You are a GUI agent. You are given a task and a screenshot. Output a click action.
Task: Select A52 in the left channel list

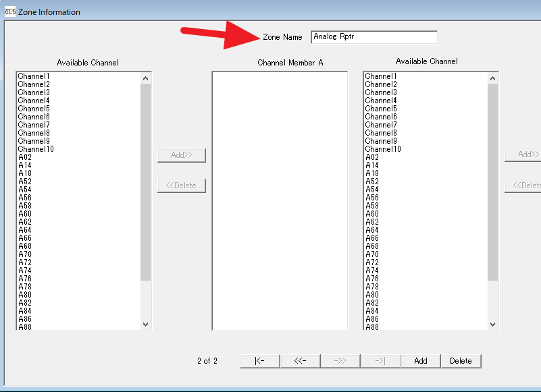click(25, 181)
